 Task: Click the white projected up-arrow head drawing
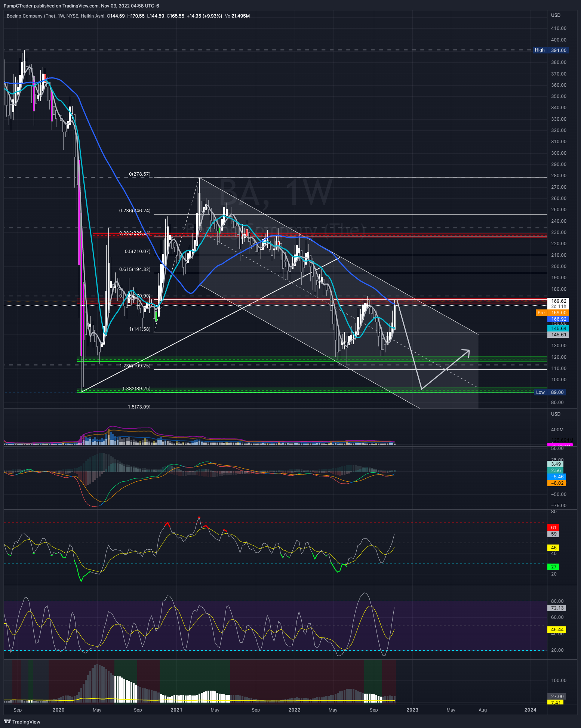[465, 353]
